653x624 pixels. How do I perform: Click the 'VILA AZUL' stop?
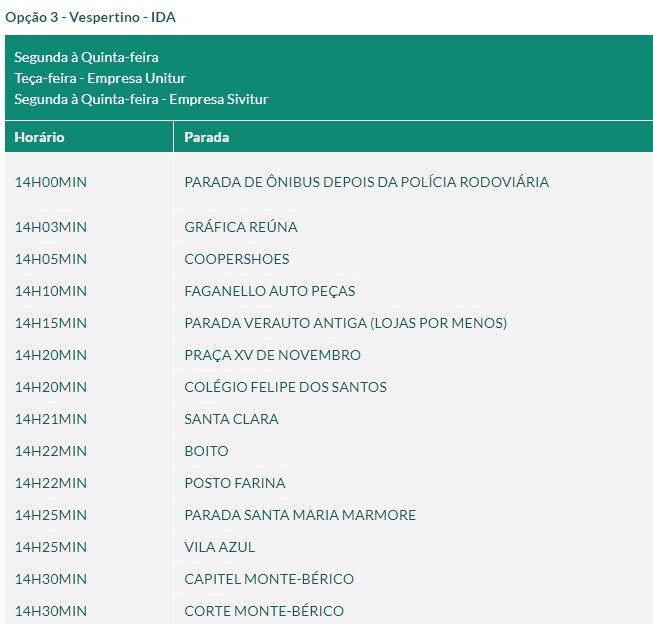pos(220,547)
